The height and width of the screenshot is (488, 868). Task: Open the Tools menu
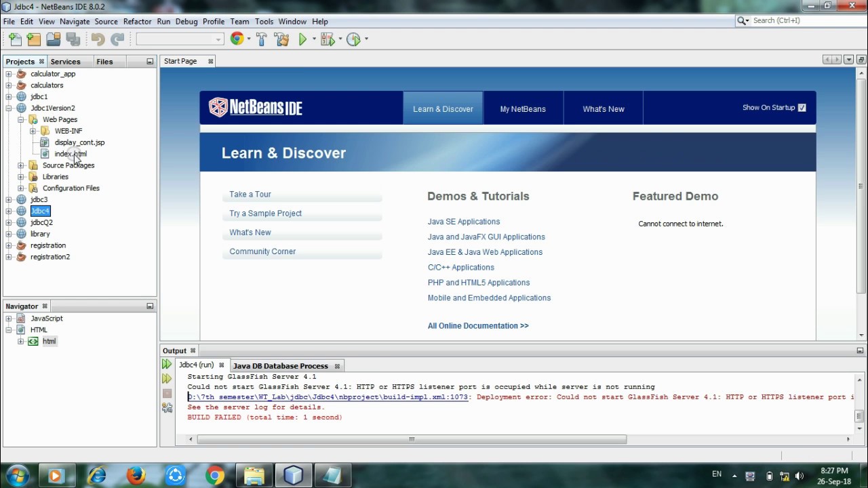264,22
